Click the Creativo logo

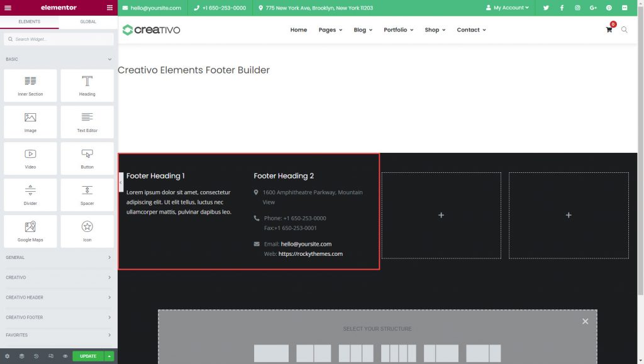151,30
